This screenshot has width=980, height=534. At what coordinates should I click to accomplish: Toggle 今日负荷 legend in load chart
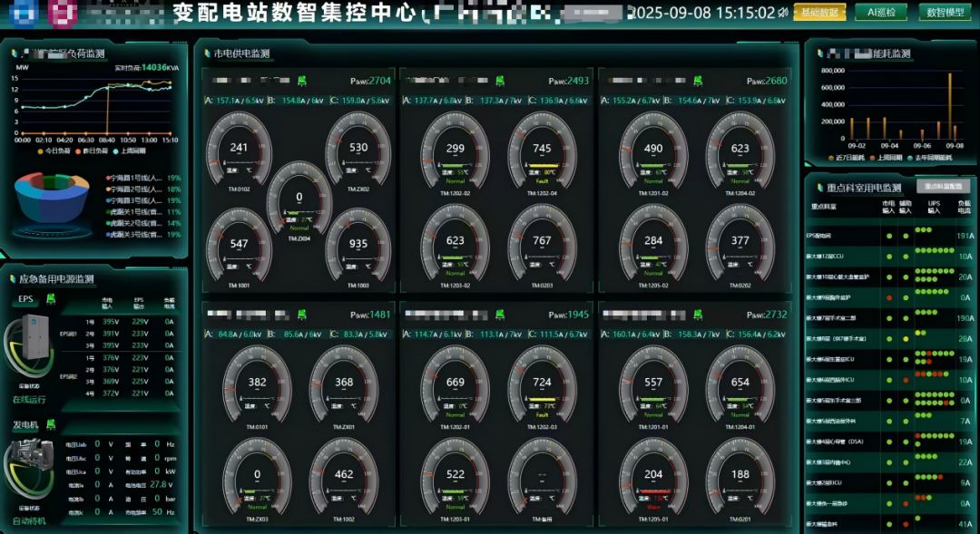(x=54, y=151)
